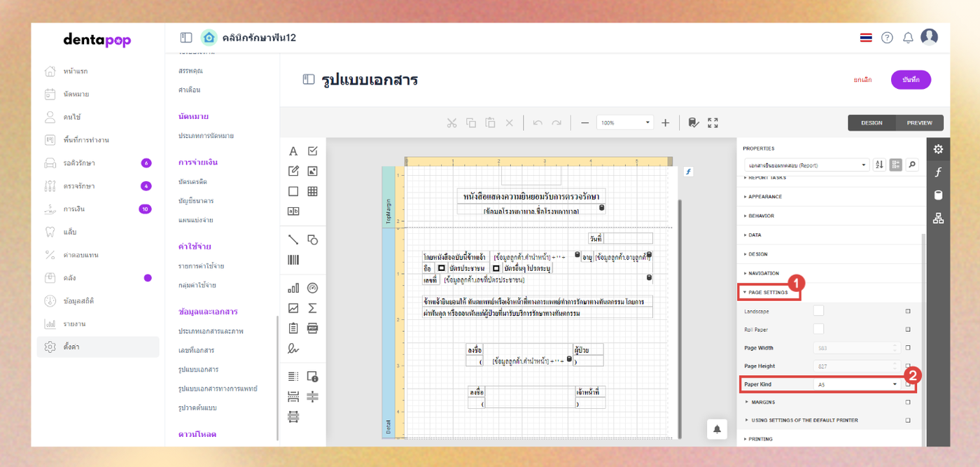This screenshot has height=467, width=980.
Task: Switch to the DESIGN tab
Action: pos(872,123)
